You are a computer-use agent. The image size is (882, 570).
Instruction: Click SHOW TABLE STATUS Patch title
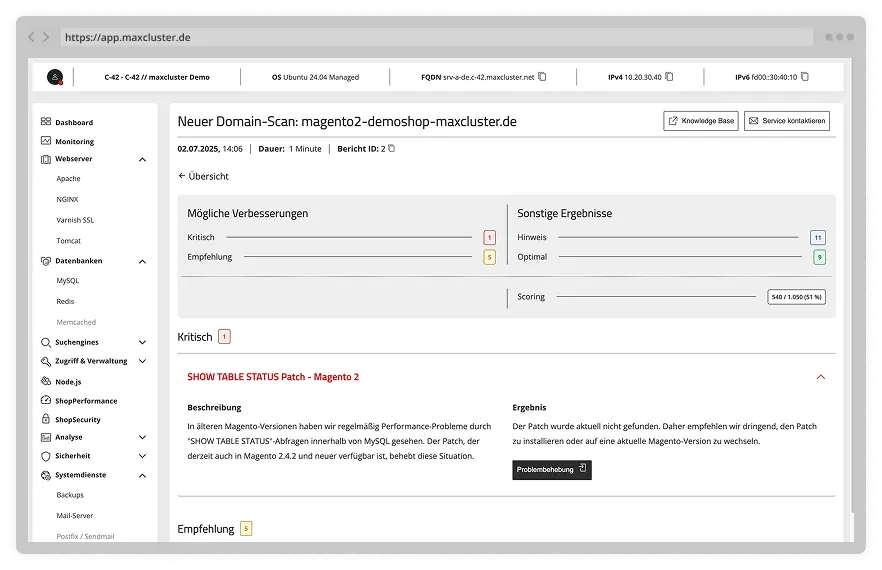[x=273, y=377]
